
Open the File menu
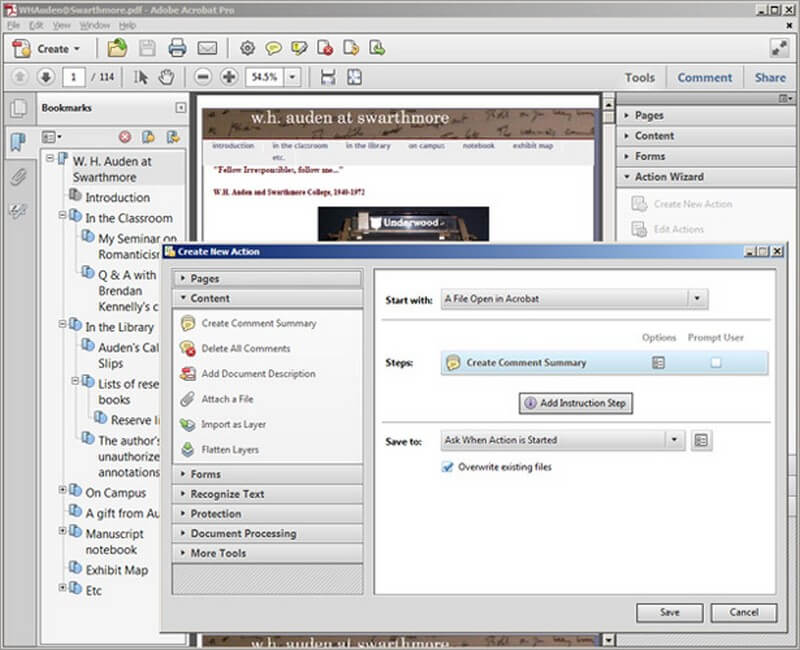(x=13, y=25)
